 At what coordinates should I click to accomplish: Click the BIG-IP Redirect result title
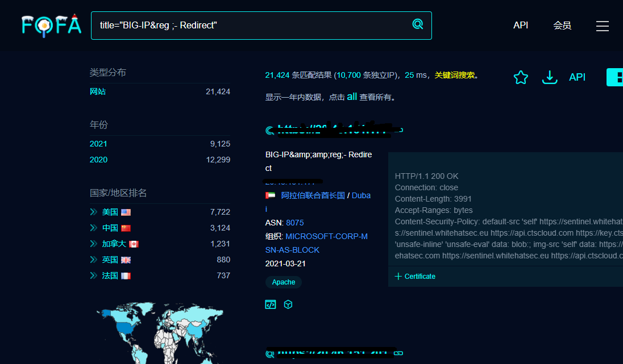point(319,161)
